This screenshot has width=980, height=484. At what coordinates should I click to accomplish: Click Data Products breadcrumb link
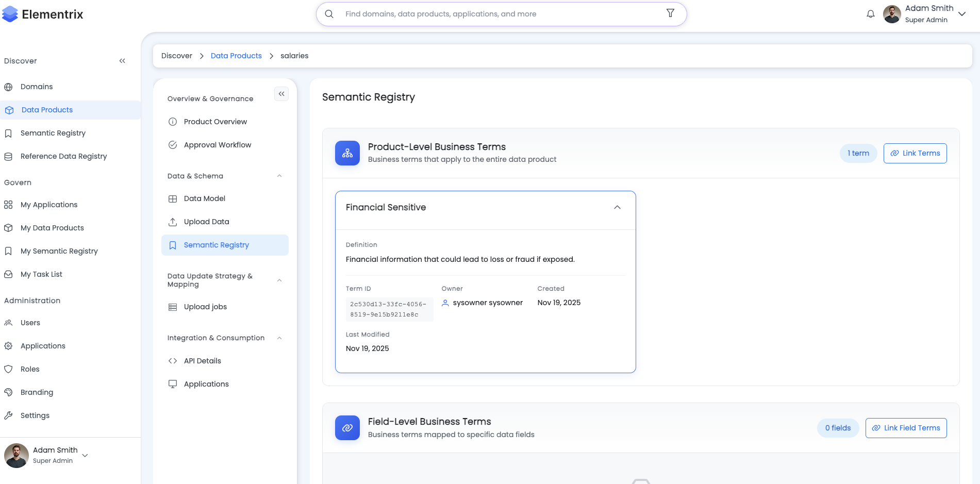[x=236, y=56]
